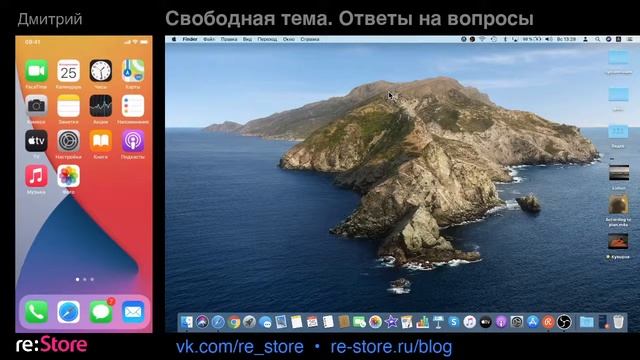Tap the iPhone page indicator dots
This screenshot has height=360, width=640.
click(x=84, y=280)
